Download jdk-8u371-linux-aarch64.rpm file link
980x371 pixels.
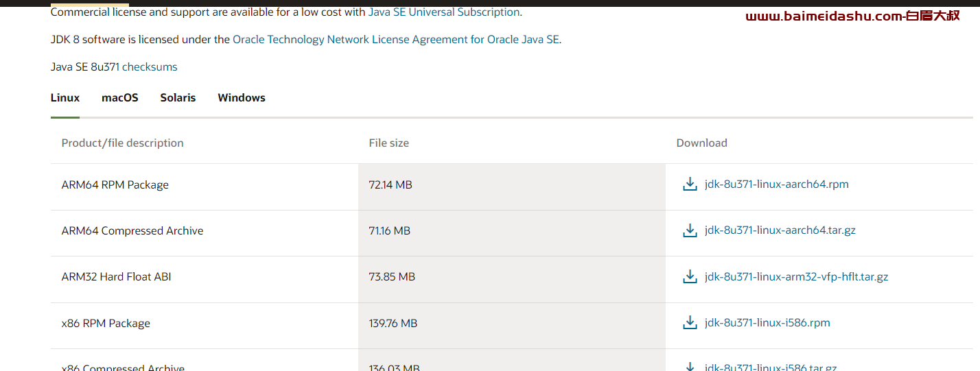point(777,184)
